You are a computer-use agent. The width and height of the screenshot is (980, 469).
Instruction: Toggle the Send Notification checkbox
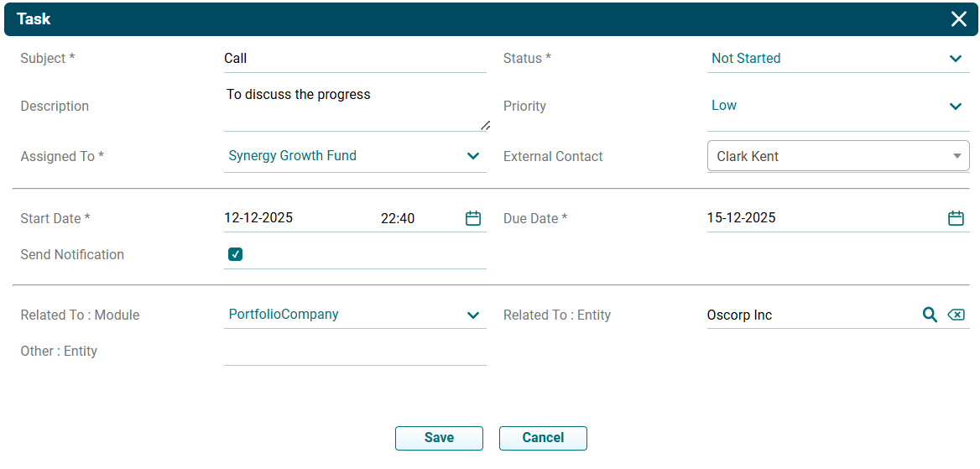click(236, 254)
